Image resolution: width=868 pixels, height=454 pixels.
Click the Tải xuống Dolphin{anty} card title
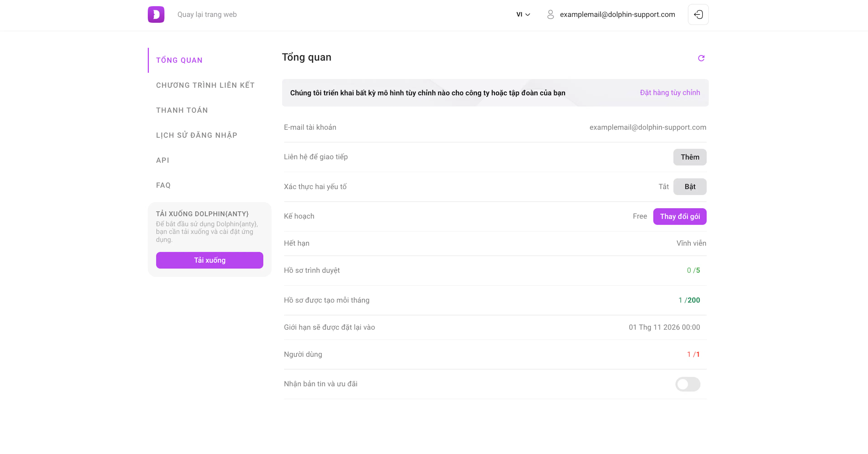coord(202,214)
